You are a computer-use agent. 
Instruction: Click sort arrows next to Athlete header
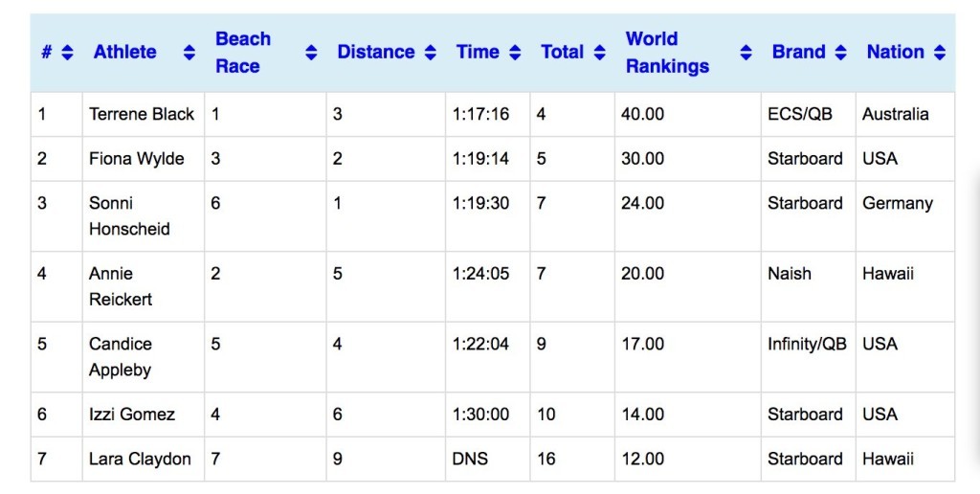[x=189, y=54]
